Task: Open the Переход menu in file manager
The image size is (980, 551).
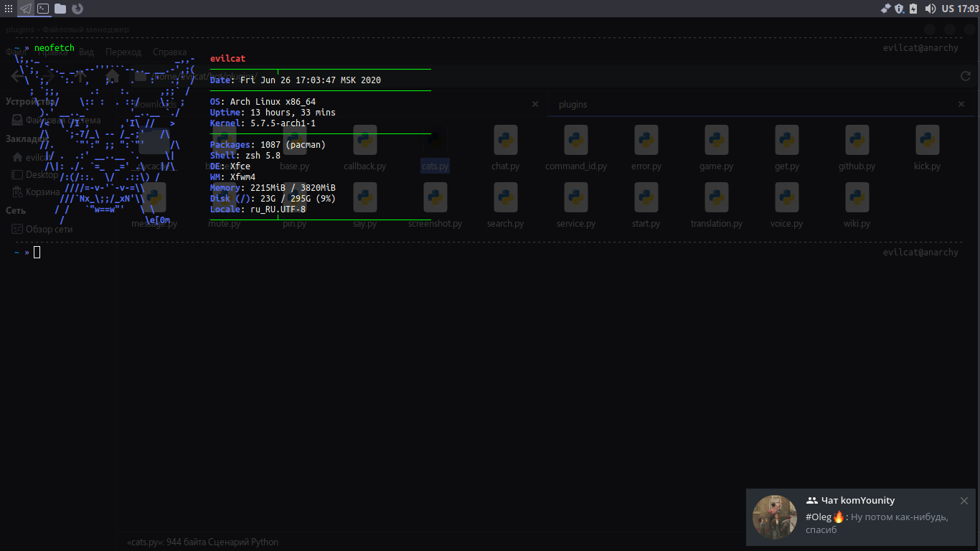Action: pyautogui.click(x=123, y=52)
